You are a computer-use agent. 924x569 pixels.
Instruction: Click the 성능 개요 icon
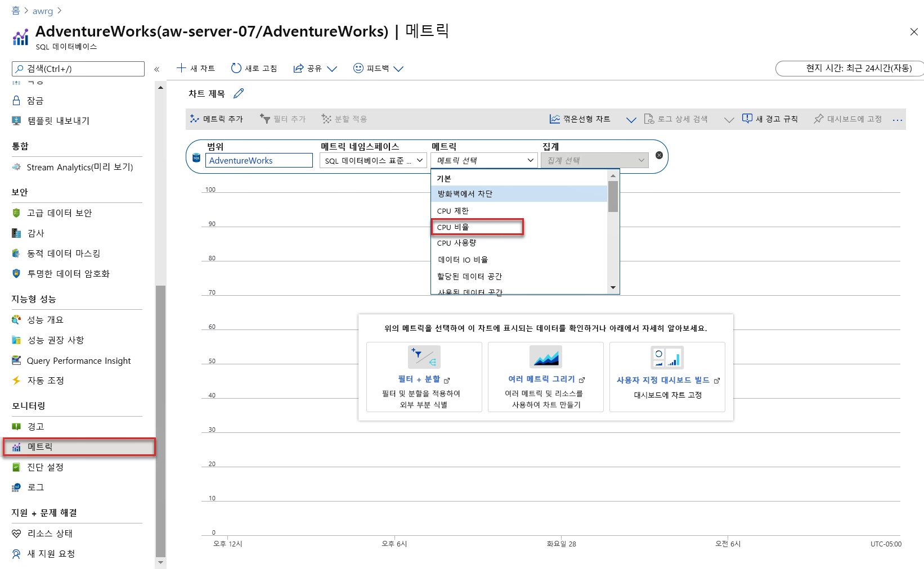tap(16, 319)
